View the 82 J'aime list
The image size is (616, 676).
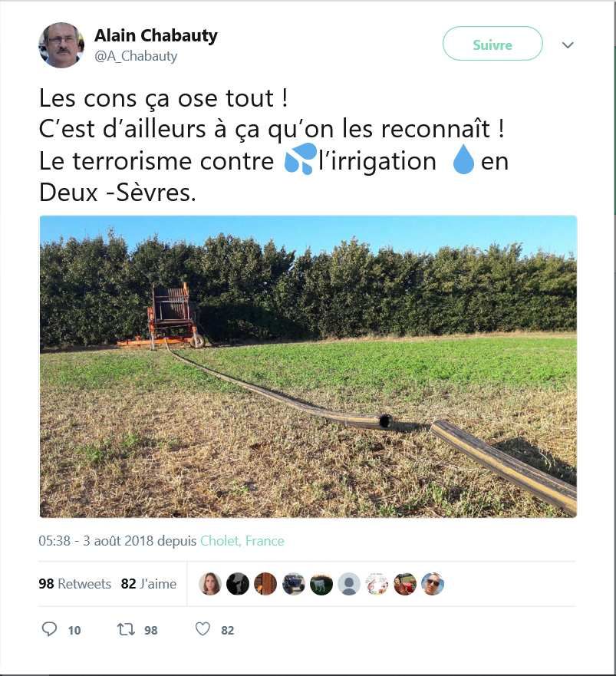point(149,584)
